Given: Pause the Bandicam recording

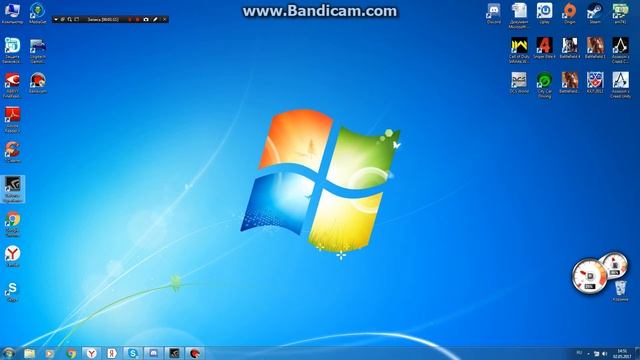Looking at the screenshot, I should coord(130,19).
